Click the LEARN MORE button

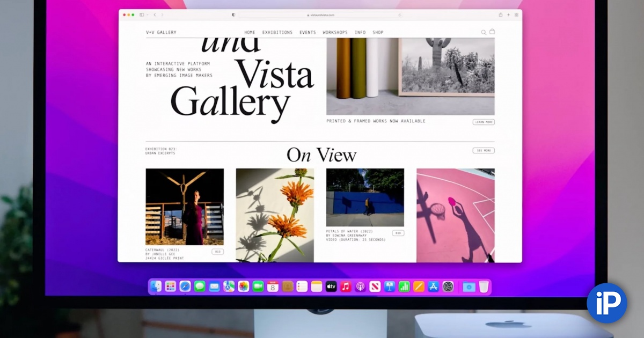[x=484, y=122]
